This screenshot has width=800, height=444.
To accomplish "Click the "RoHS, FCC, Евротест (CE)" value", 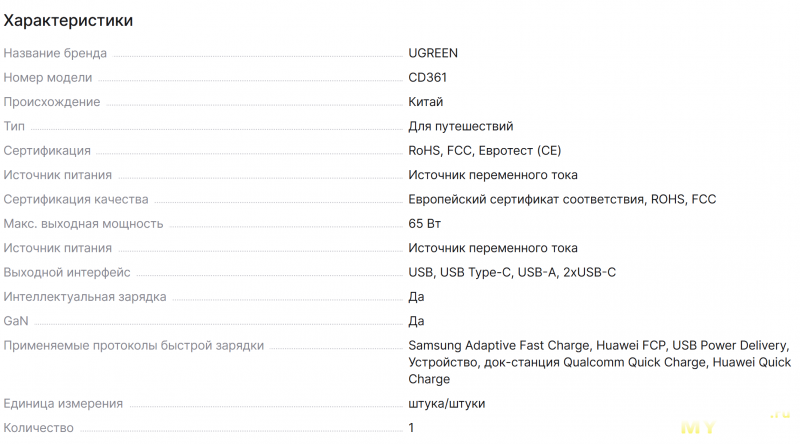I will 485,150.
